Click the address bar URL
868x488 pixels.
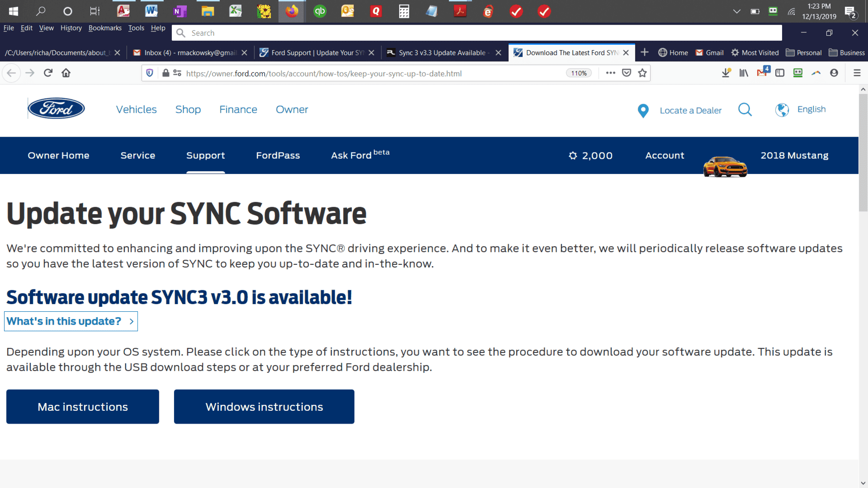pos(324,73)
